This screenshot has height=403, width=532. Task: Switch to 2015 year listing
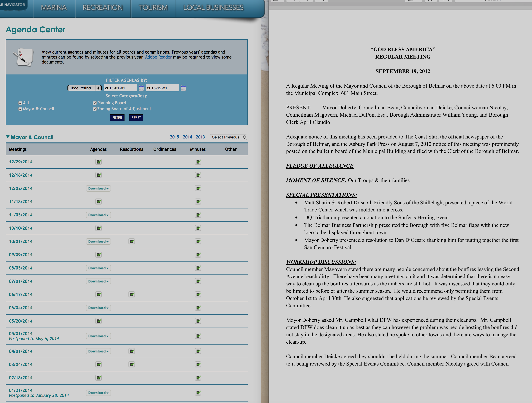(174, 137)
